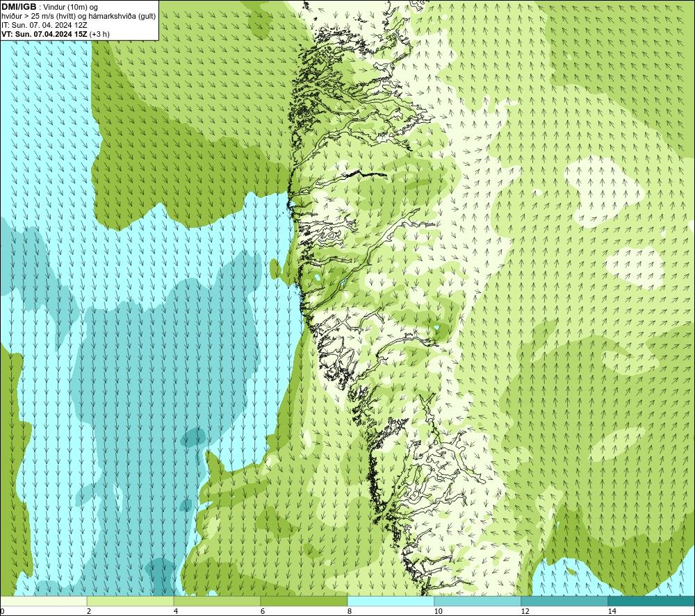Viewport: 695px width, 616px height.
Task: Select the 2–4 m/s light green scale segment
Action: click(131, 601)
